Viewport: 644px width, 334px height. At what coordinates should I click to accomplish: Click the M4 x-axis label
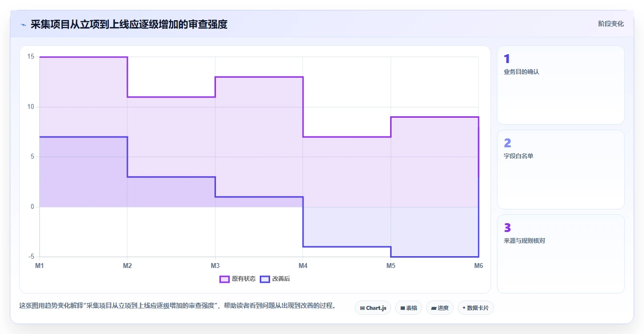point(303,266)
